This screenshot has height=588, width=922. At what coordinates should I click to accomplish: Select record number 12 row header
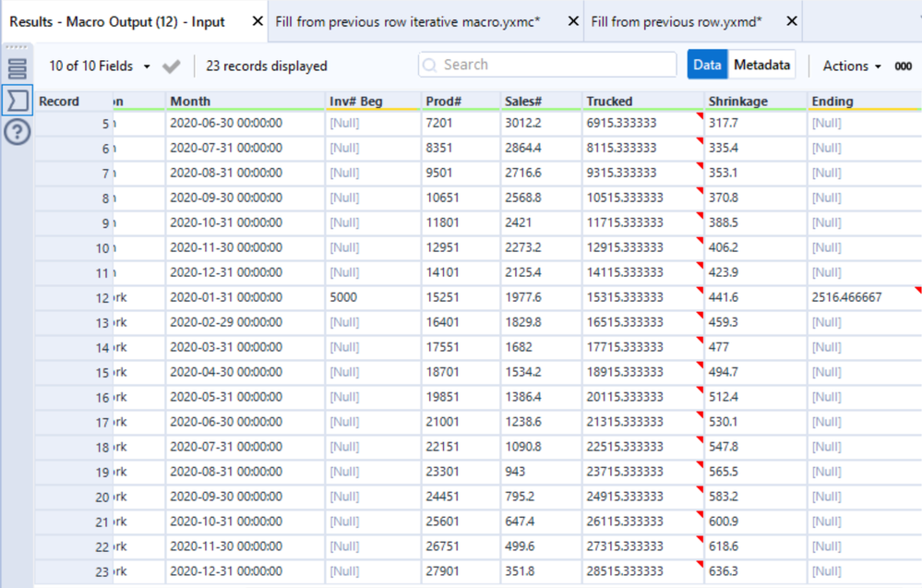pyautogui.click(x=74, y=298)
